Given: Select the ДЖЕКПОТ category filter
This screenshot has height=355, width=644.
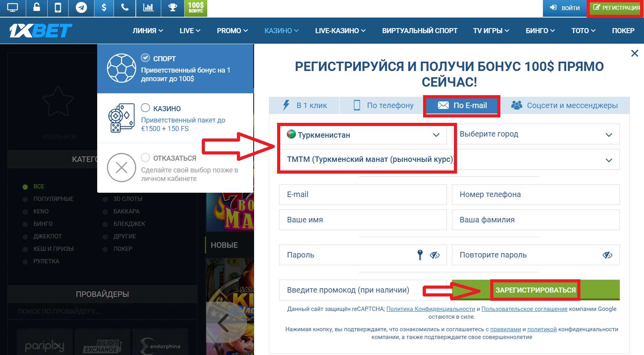Looking at the screenshot, I should pyautogui.click(x=48, y=236).
